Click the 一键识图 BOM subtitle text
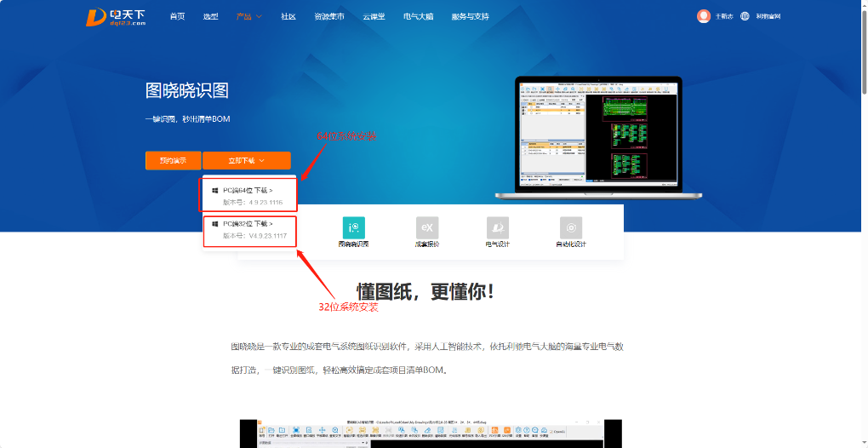868x448 pixels. 188,119
